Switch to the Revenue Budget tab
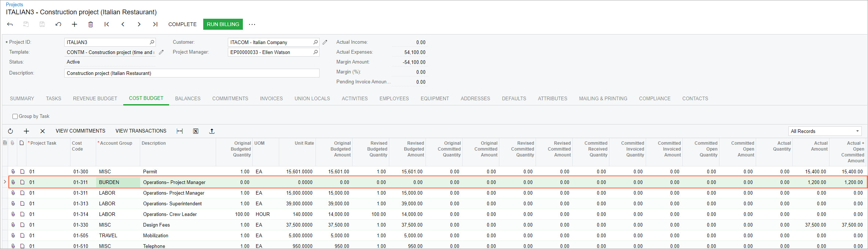 coord(95,98)
